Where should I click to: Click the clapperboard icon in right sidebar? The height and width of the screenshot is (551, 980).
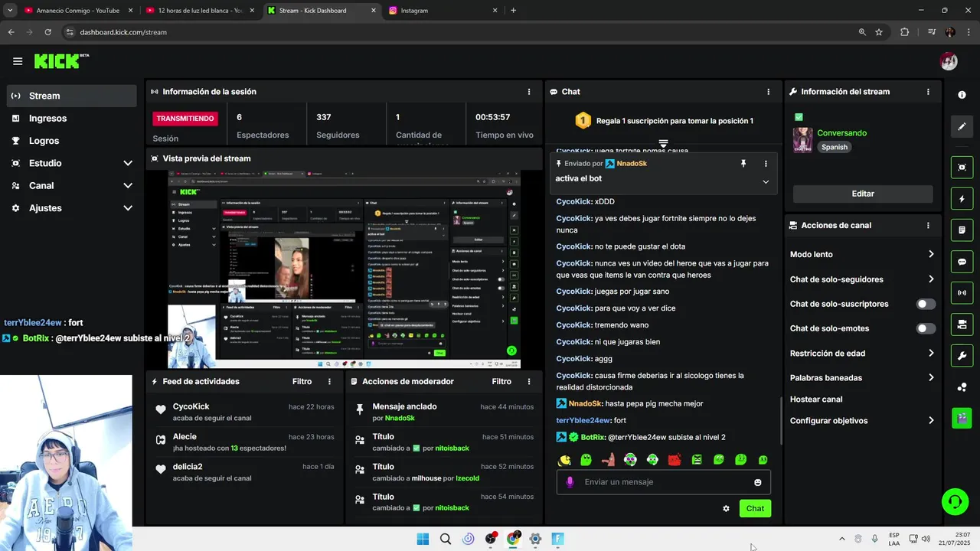coord(962,418)
